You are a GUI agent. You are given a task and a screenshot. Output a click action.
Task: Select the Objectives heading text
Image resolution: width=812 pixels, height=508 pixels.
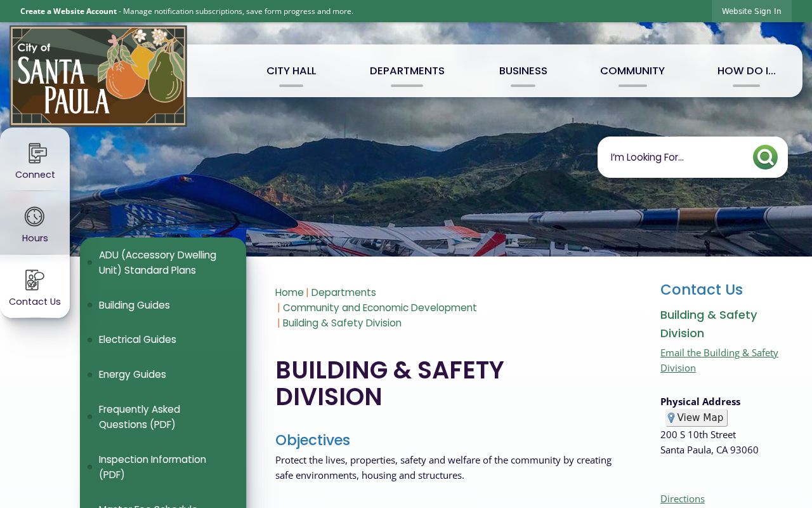point(313,440)
